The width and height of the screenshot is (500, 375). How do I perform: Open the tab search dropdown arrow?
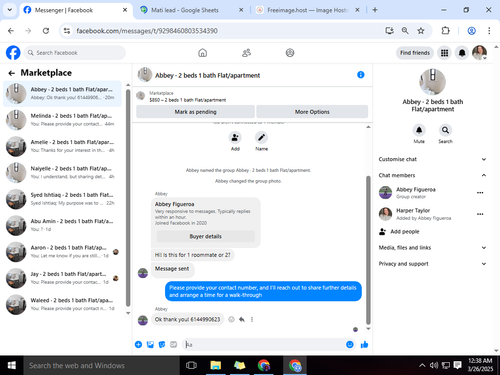pyautogui.click(x=10, y=10)
